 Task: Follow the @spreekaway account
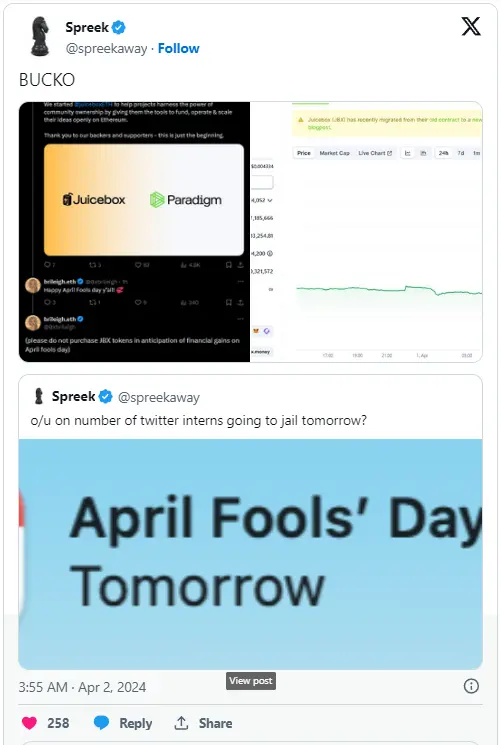178,48
